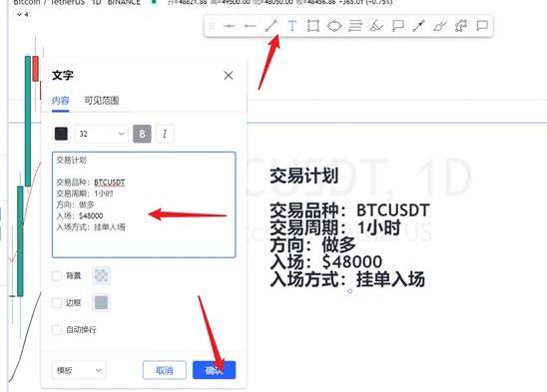547x392 pixels.
Task: Open the 边框 color swatch
Action: (x=101, y=302)
